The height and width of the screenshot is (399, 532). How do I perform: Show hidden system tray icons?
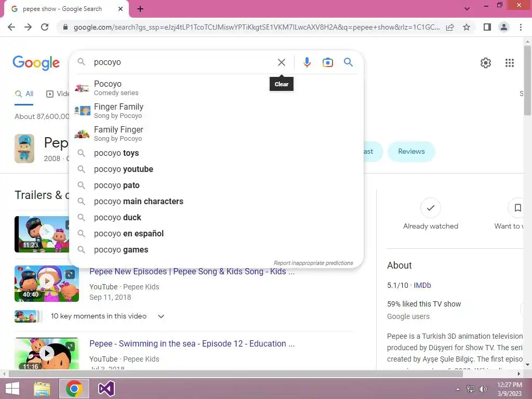(x=458, y=389)
